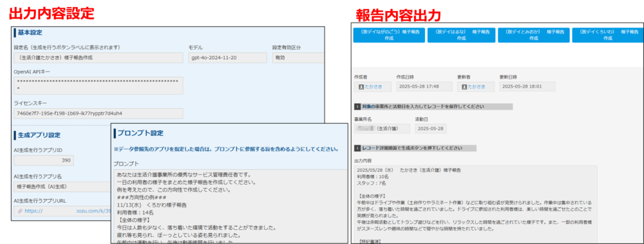
Task: Click the user icon beside 作成者 たかさき
Action: (x=361, y=87)
